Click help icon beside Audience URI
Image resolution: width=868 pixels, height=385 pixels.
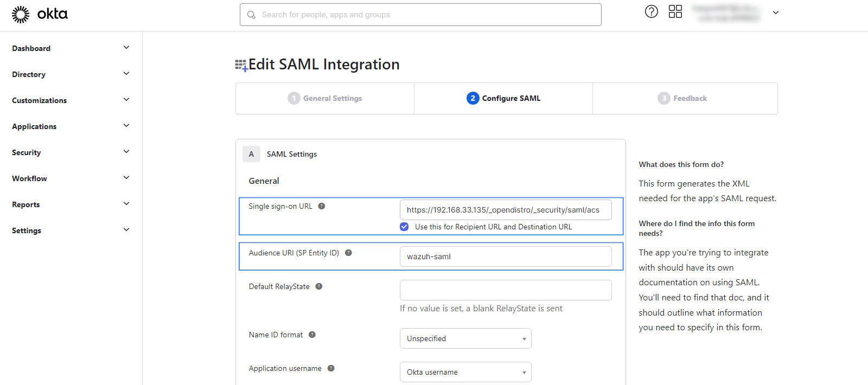pos(348,253)
